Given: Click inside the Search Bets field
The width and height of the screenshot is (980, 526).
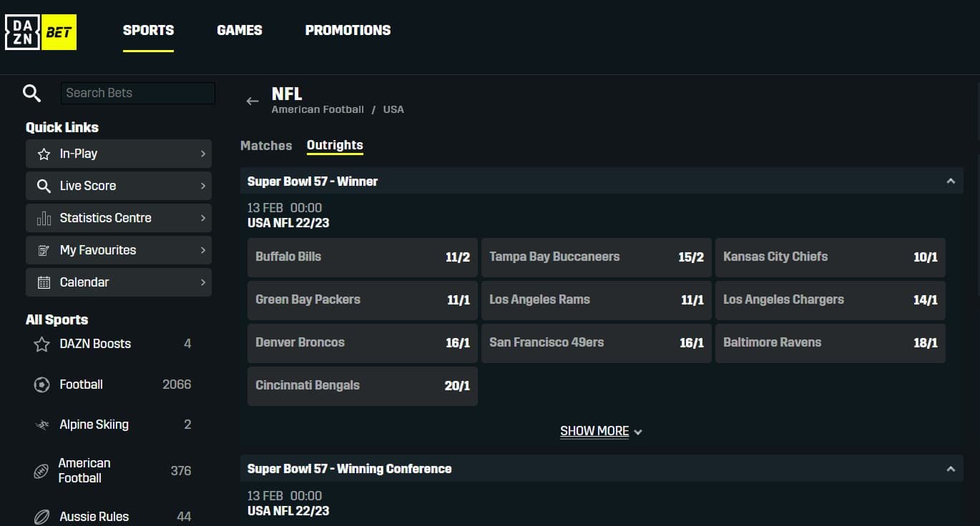Looking at the screenshot, I should pos(137,93).
